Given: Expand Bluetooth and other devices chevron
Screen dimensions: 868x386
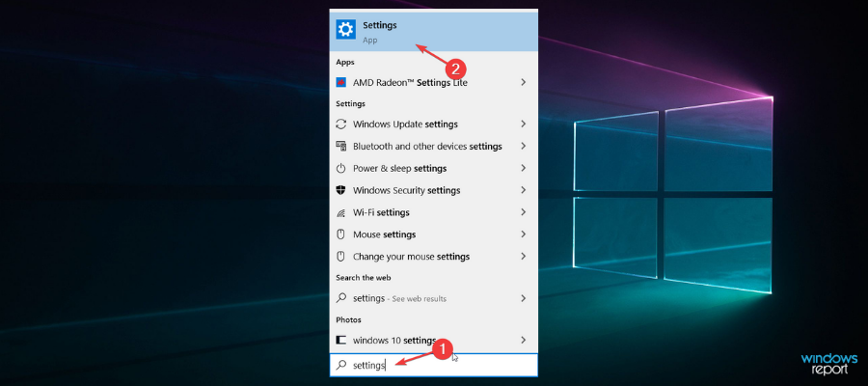Looking at the screenshot, I should (523, 147).
